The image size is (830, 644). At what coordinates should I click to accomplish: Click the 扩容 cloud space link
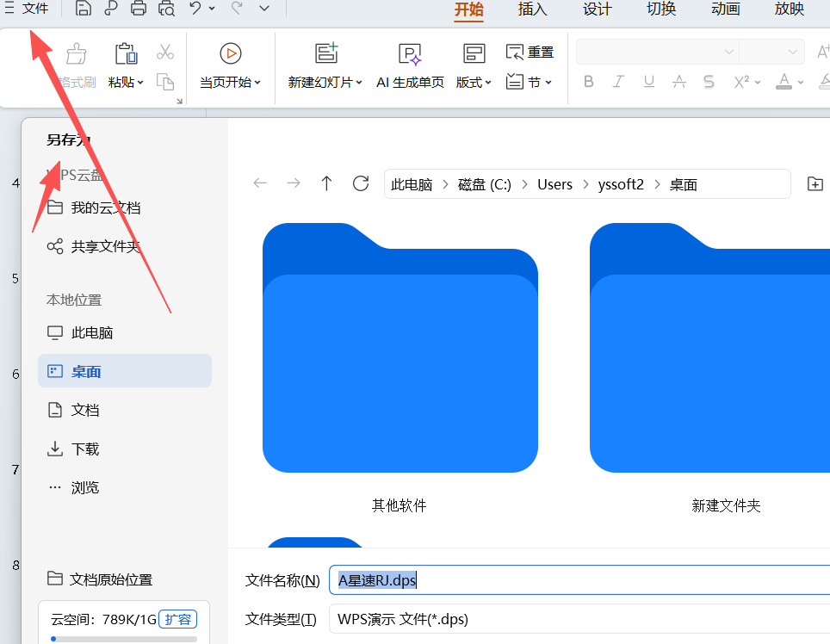(178, 619)
